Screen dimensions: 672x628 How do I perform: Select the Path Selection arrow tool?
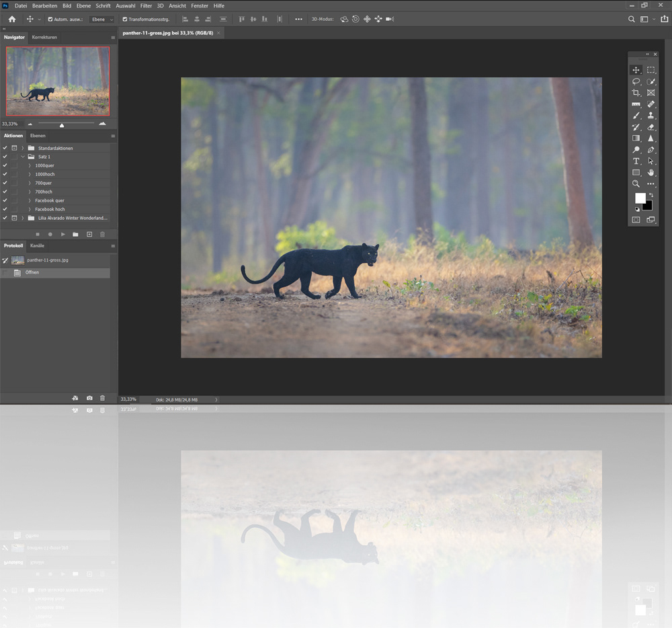coord(651,161)
